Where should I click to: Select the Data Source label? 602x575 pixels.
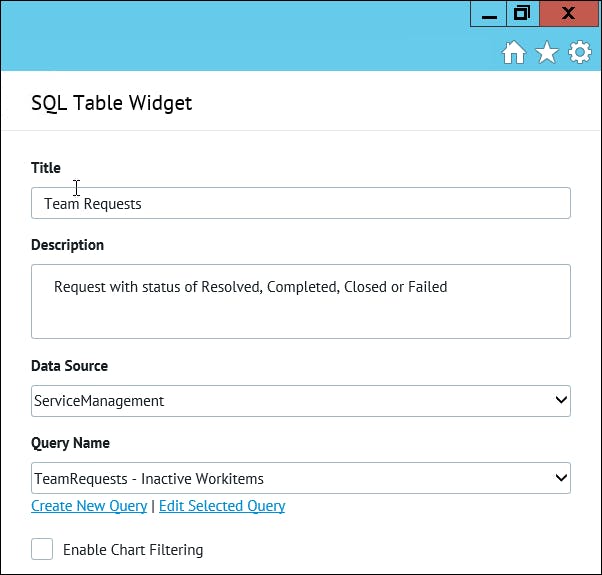(x=70, y=366)
